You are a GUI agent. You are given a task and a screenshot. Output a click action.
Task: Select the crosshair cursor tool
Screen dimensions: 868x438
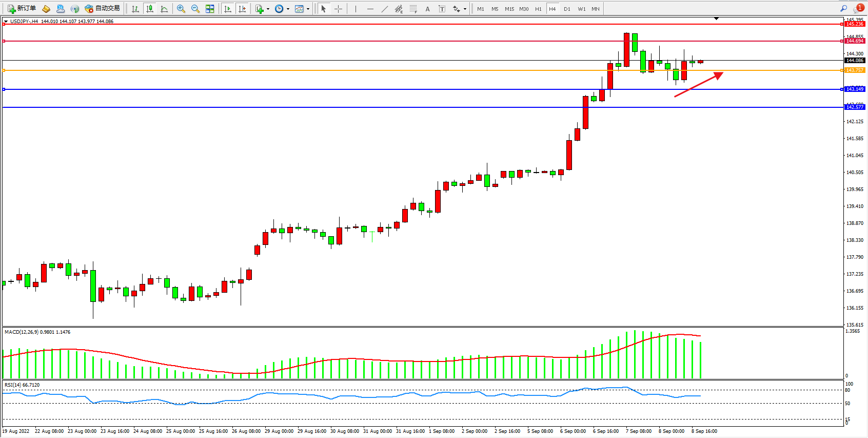click(338, 9)
